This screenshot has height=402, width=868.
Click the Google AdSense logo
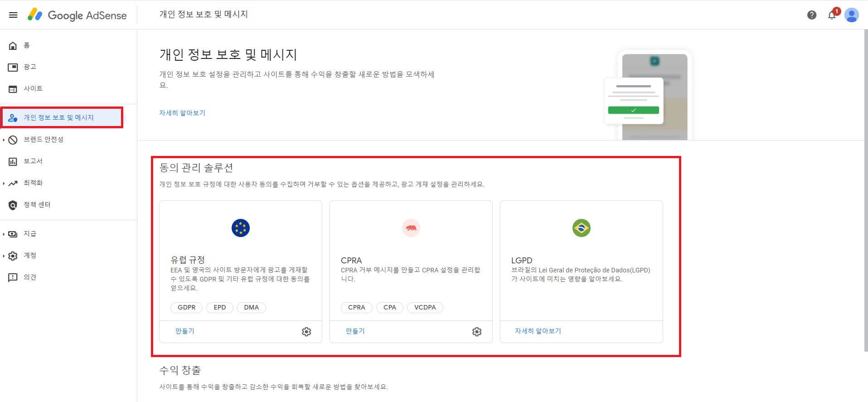click(x=77, y=15)
